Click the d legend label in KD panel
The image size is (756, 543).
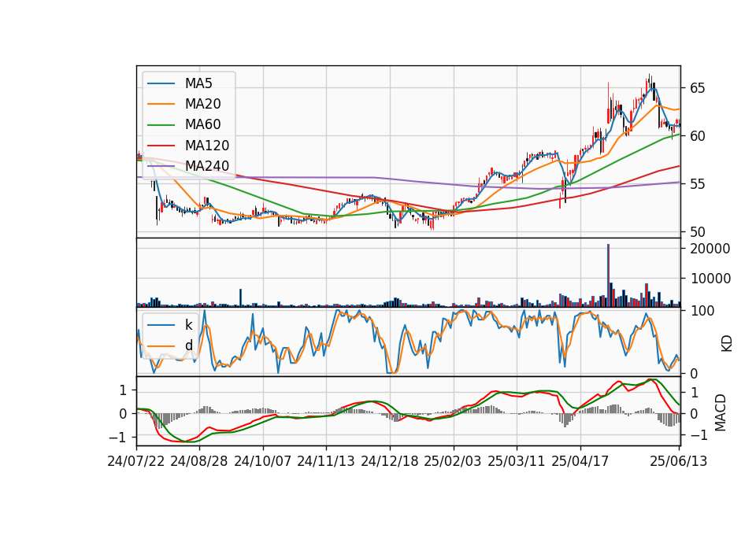click(x=189, y=345)
